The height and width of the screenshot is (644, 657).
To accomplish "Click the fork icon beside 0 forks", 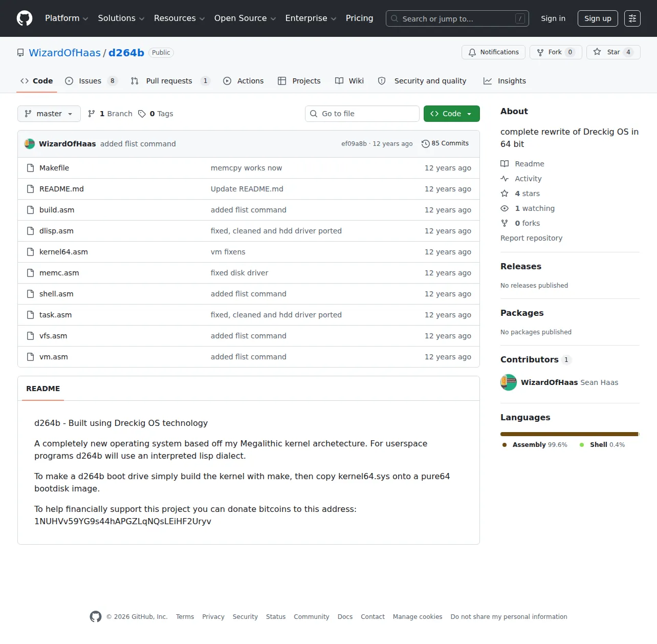I will tap(505, 223).
